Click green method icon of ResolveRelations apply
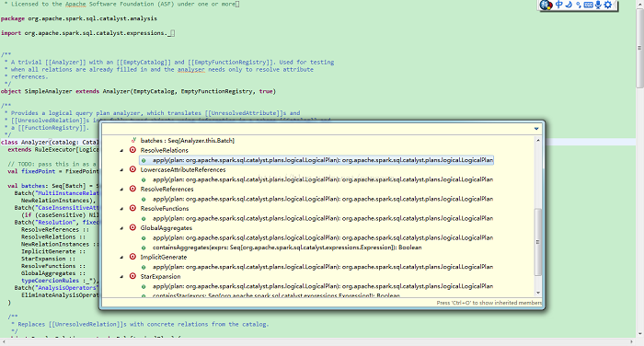 click(144, 160)
